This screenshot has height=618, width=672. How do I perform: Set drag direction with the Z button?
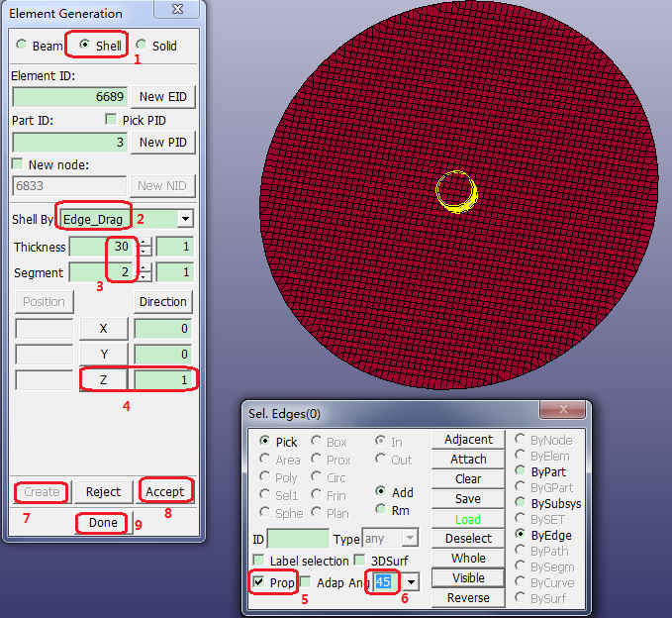tap(104, 379)
